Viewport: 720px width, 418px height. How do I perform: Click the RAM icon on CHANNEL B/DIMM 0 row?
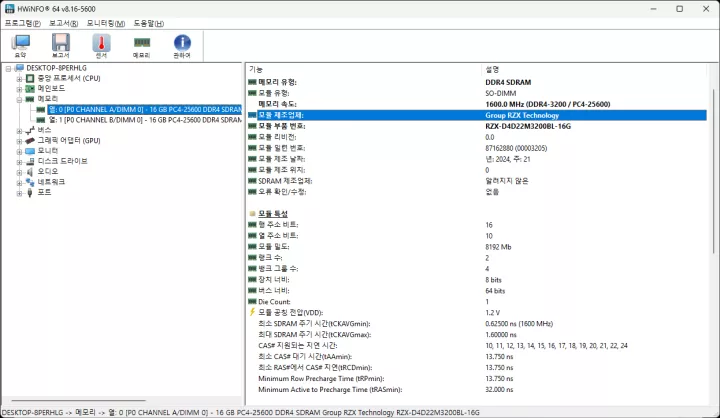pos(41,120)
